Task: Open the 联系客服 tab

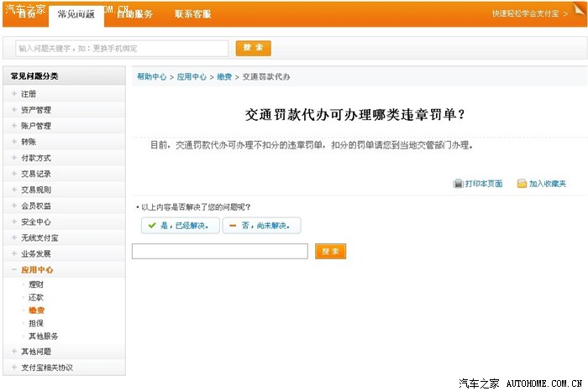Action: point(192,14)
